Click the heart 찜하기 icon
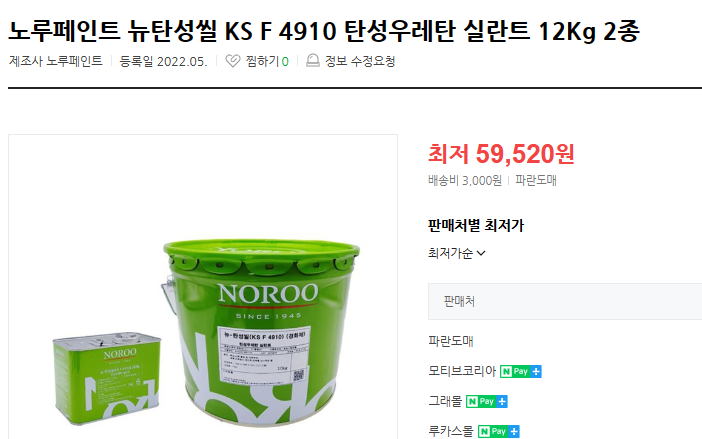Viewport: 702px width, 439px height. point(232,61)
